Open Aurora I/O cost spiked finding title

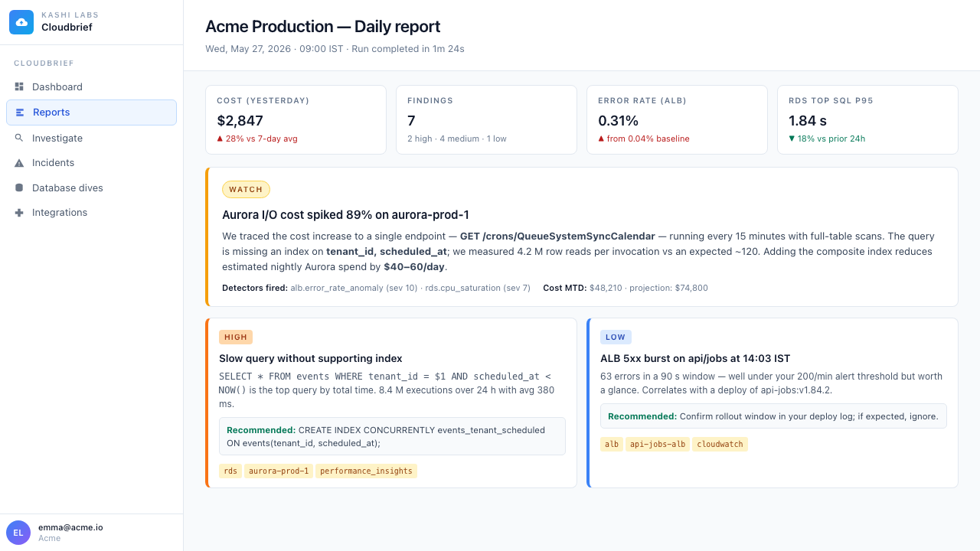[345, 215]
